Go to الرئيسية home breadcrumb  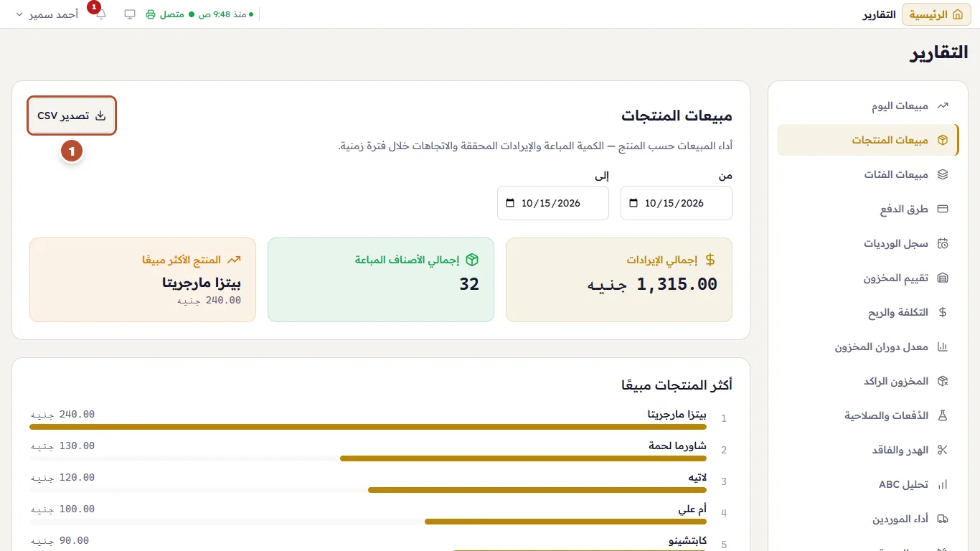936,14
